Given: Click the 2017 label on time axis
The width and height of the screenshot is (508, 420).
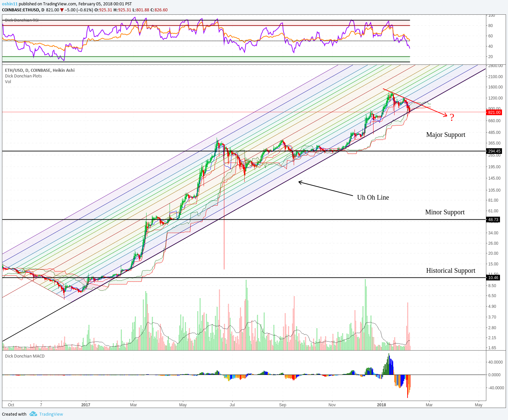Looking at the screenshot, I should pos(86,405).
